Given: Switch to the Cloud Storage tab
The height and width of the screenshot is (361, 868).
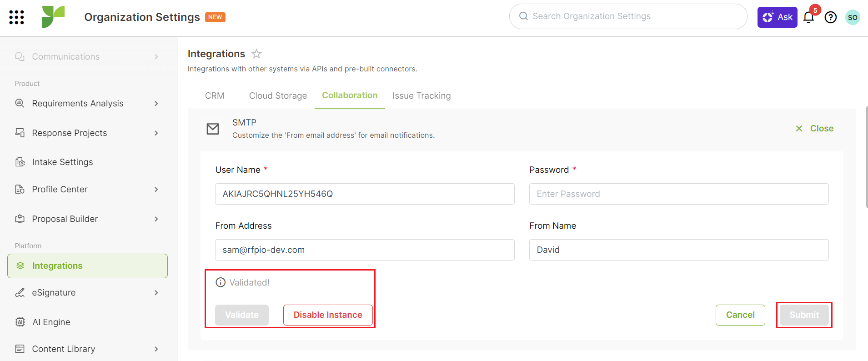Looking at the screenshot, I should [x=278, y=95].
